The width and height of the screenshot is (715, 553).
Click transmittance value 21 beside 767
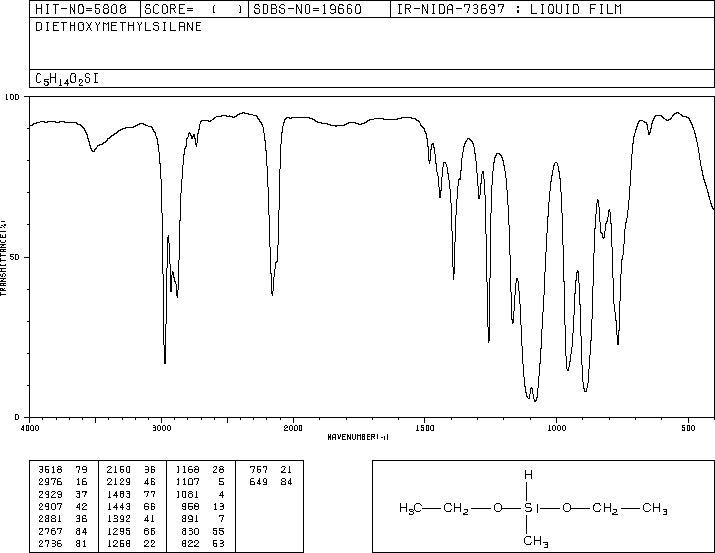(x=286, y=469)
